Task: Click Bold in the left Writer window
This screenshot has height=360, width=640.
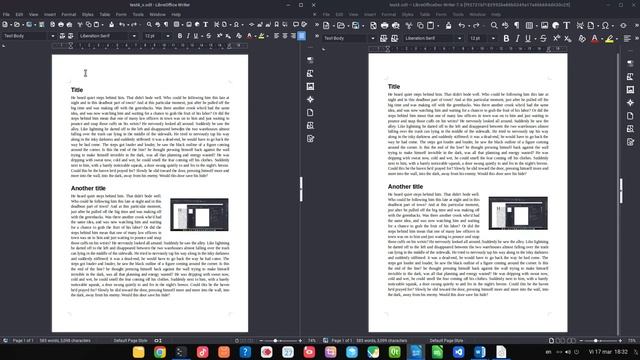Action: 180,36
